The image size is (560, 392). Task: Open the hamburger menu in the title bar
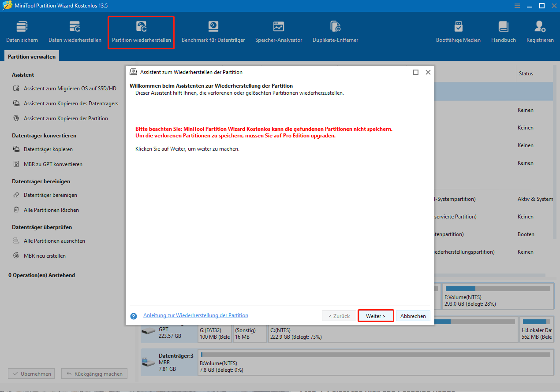pos(517,6)
